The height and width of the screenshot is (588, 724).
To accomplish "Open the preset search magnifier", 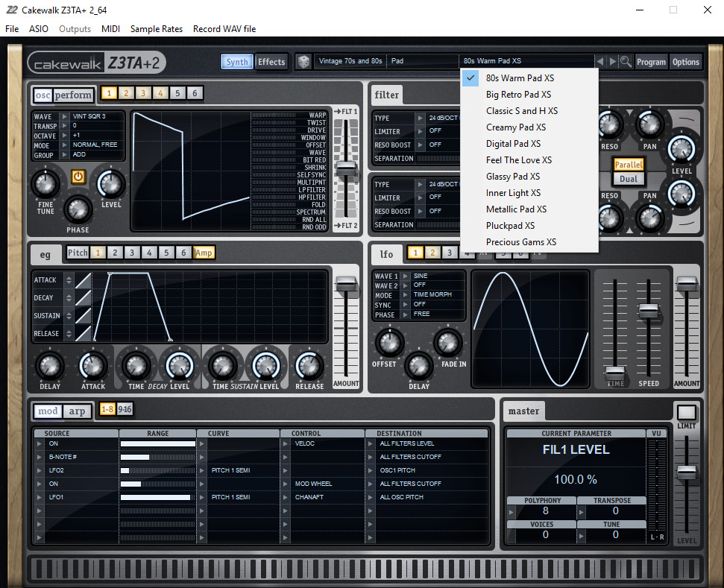I will 625,61.
